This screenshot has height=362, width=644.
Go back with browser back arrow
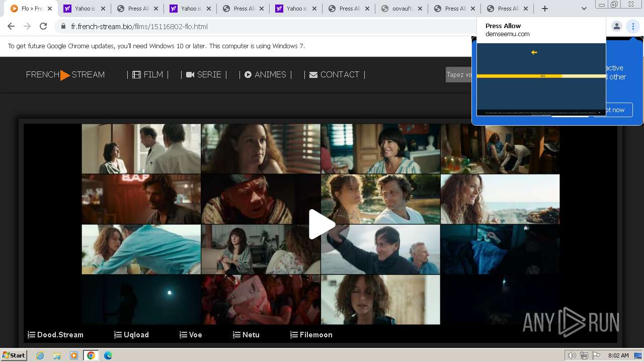click(x=11, y=26)
